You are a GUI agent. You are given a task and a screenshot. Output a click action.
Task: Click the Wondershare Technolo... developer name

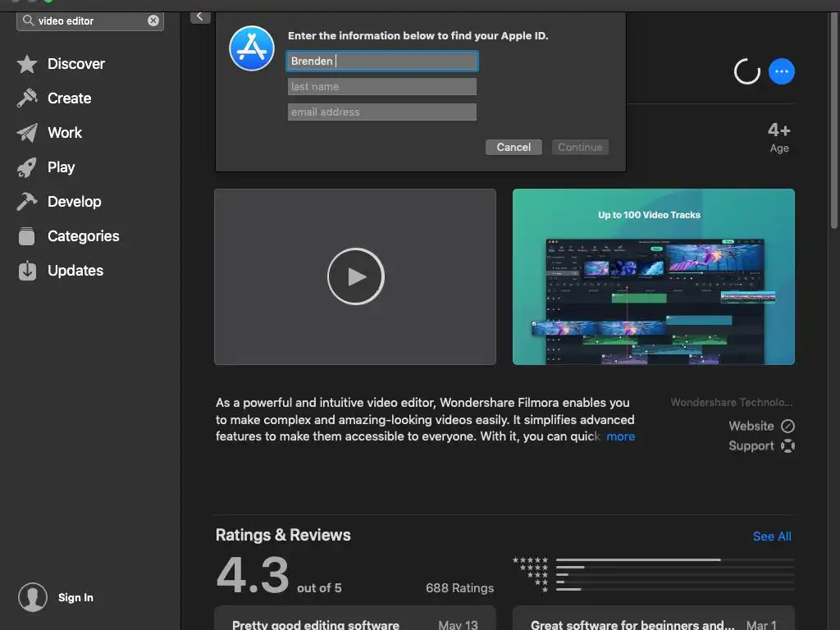(x=732, y=402)
